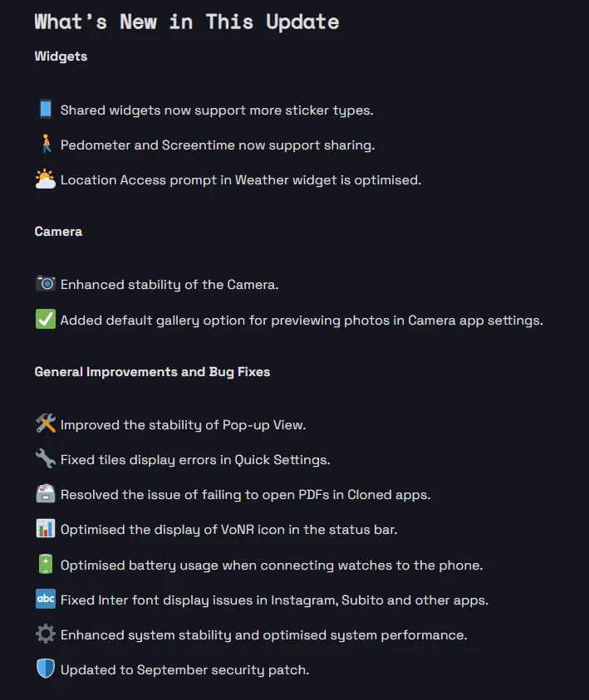This screenshot has width=589, height=700.
Task: Click the Camera section heading
Action: point(58,232)
